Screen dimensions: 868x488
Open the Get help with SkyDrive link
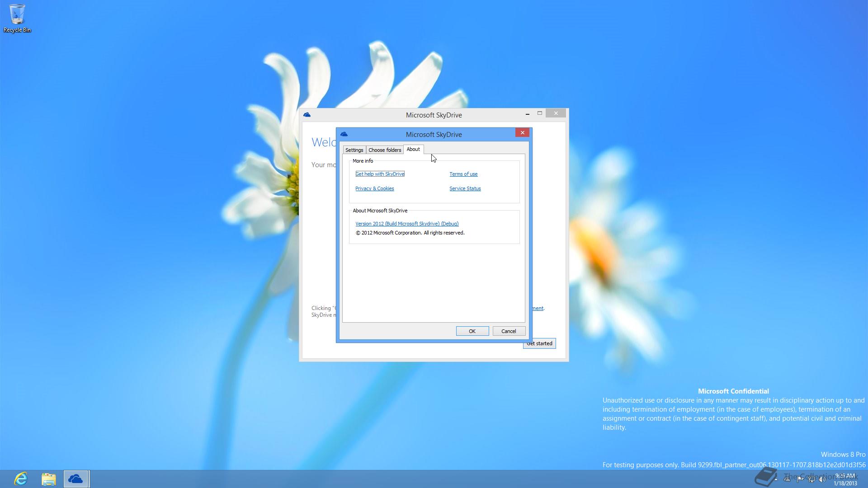tap(380, 174)
